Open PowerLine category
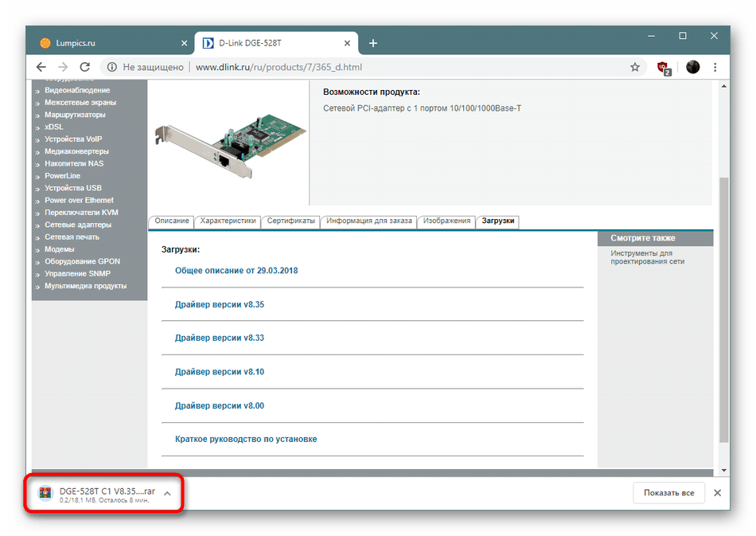Image resolution: width=756 pixels, height=536 pixels. pyautogui.click(x=62, y=175)
